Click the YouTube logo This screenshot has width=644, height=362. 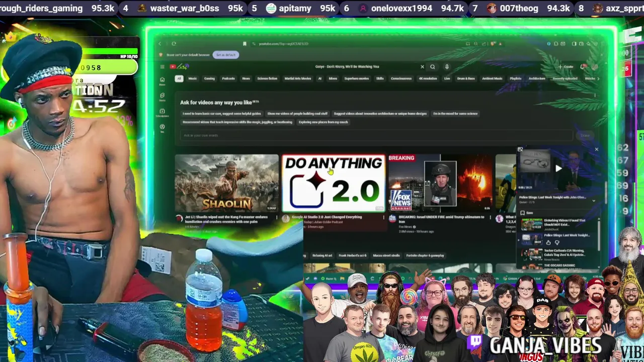click(180, 66)
